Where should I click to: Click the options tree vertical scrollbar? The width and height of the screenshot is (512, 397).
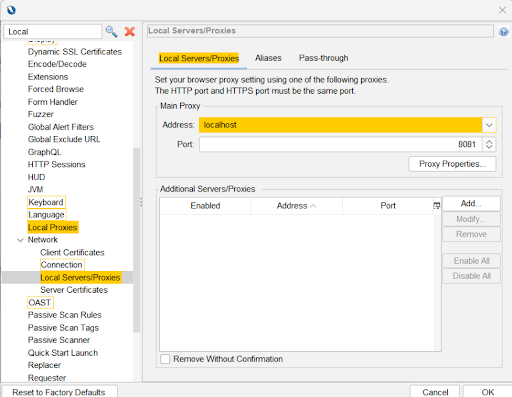tap(137, 240)
